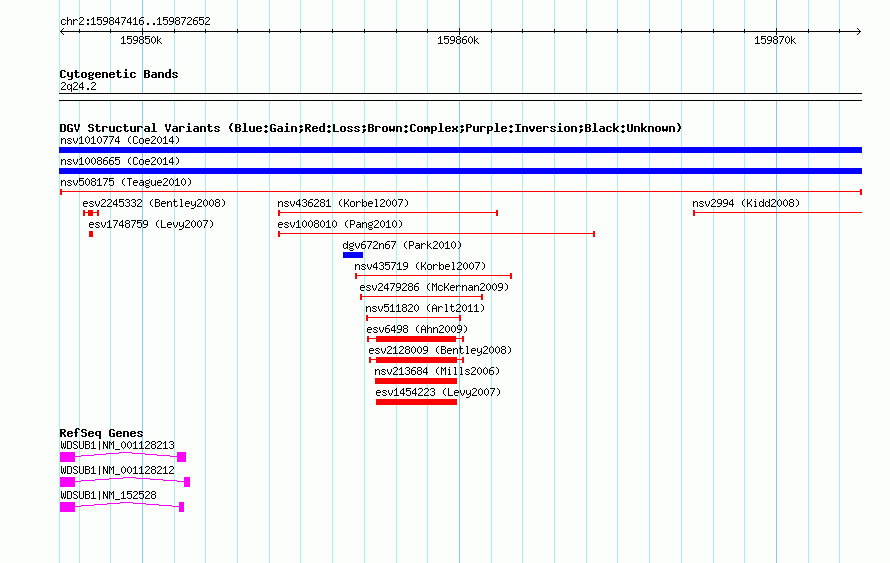The height and width of the screenshot is (563, 890).
Task: Click the esv1454223 Levy2007 red bar
Action: point(416,402)
